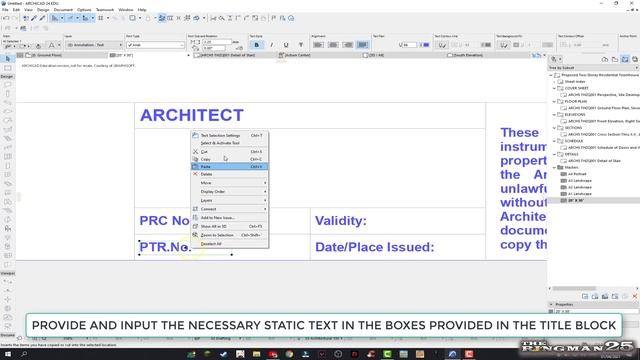Click the font size input field

(217, 42)
